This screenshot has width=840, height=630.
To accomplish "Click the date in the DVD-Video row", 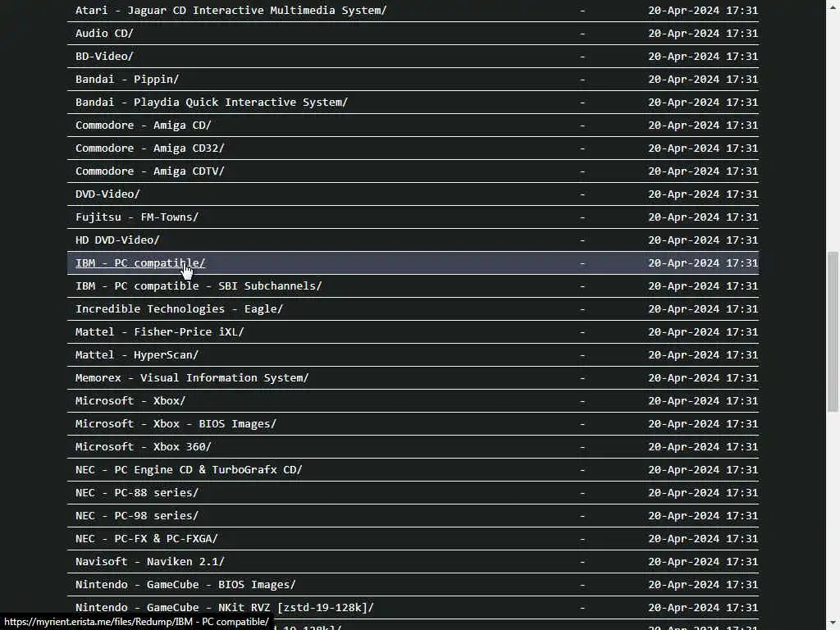I will (x=703, y=194).
